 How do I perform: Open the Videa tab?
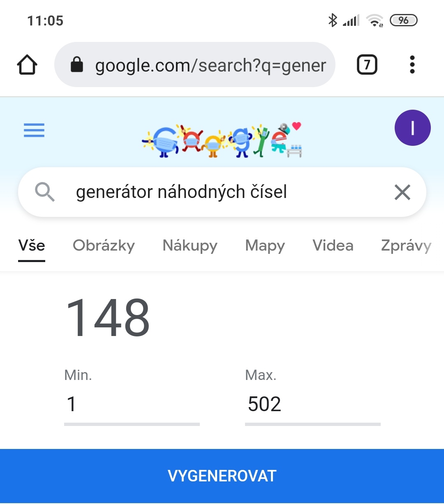333,246
